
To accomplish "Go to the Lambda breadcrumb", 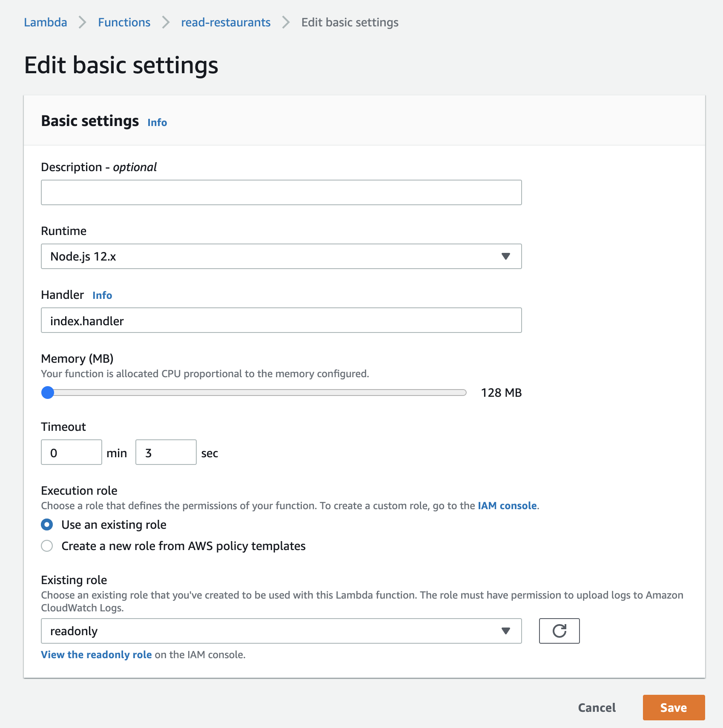I will [x=45, y=22].
